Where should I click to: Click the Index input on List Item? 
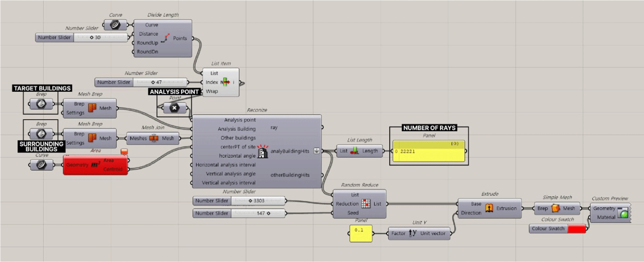212,82
